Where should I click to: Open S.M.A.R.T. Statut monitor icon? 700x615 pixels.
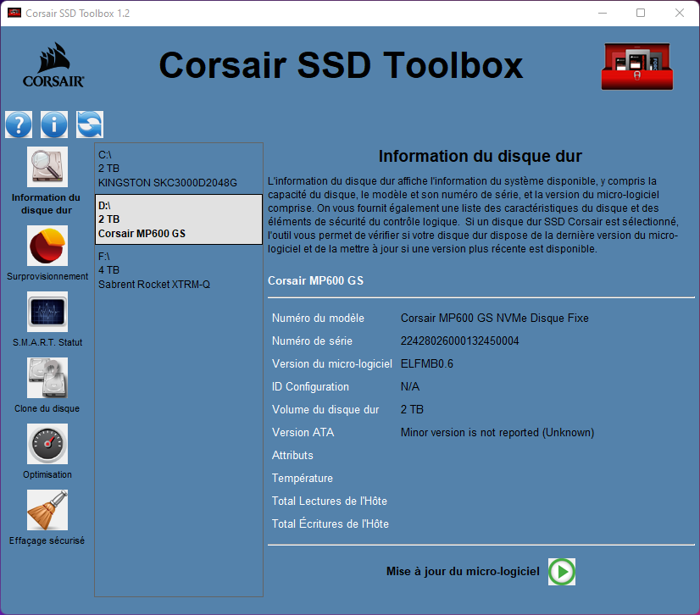pos(47,312)
